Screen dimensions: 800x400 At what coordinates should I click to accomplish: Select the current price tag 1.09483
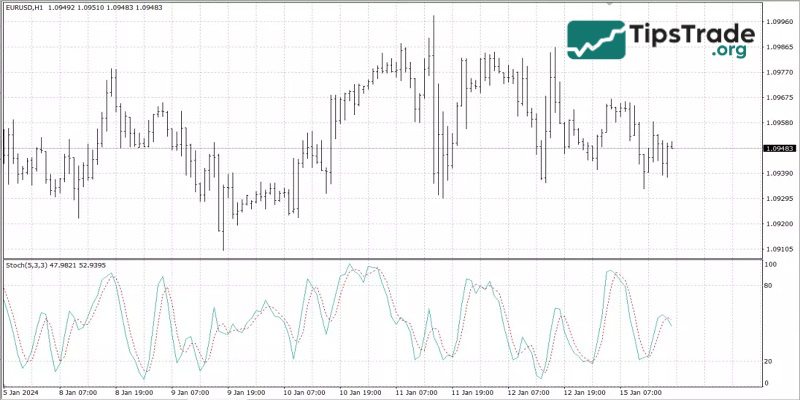point(778,148)
